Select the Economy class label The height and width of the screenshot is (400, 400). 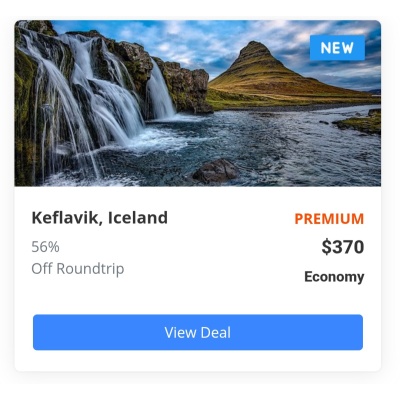334,277
